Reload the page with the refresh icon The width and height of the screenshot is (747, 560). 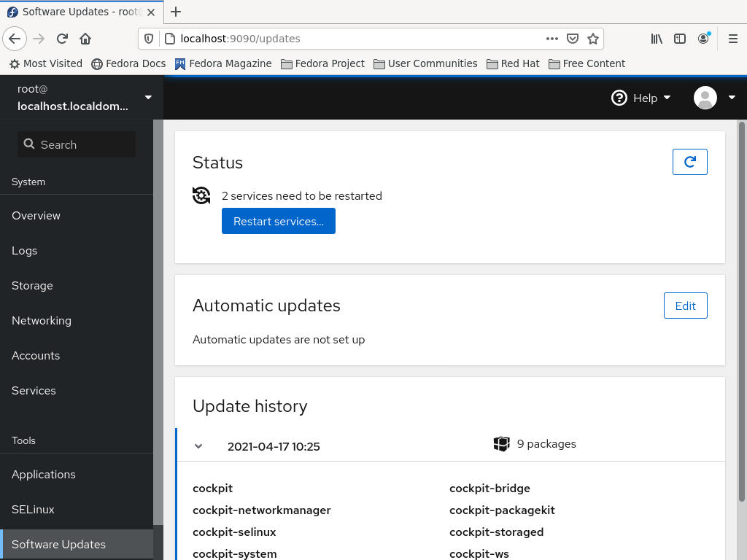62,39
